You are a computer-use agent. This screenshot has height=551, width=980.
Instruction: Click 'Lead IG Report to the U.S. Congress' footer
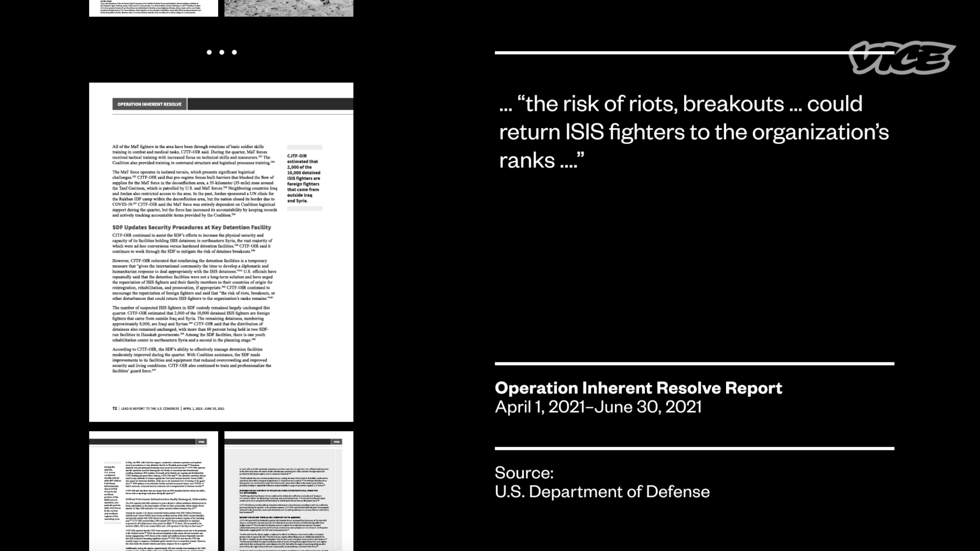click(x=150, y=409)
